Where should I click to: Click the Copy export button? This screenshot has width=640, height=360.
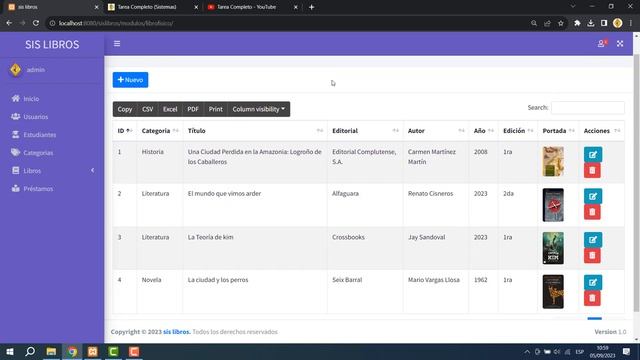[x=125, y=109]
